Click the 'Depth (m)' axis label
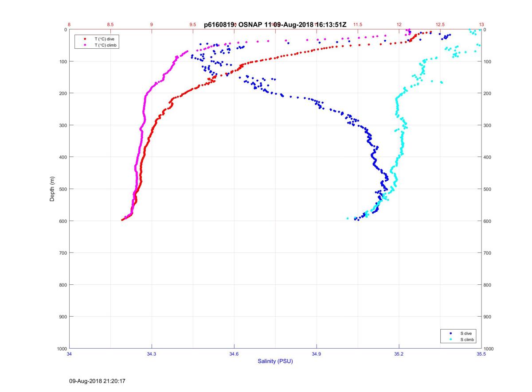Screen dimensions: 532x392 52,189
